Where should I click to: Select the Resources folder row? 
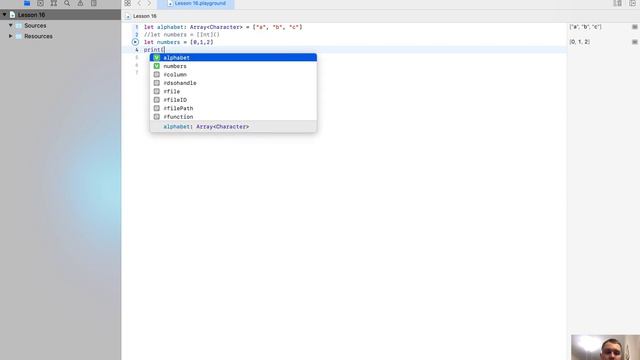pyautogui.click(x=60, y=36)
